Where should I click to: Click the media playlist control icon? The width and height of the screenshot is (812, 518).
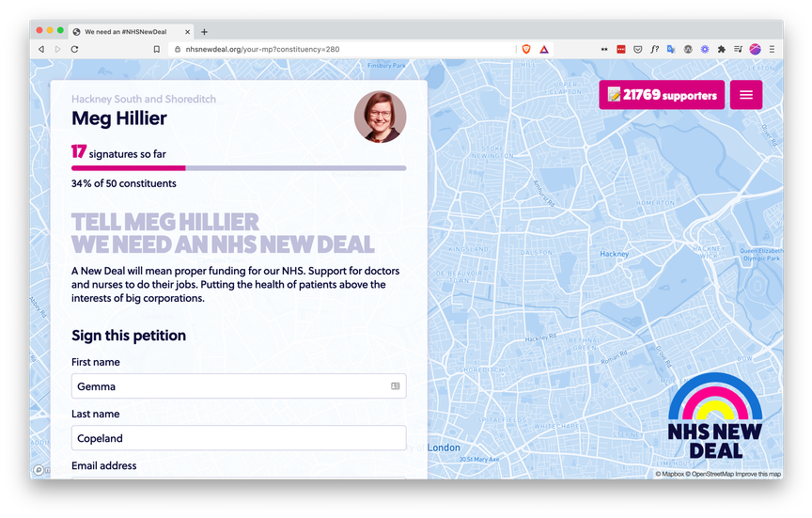coord(738,49)
